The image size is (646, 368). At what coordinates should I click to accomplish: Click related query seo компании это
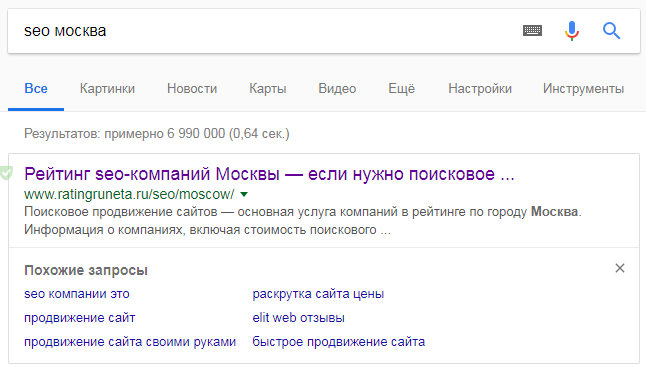tap(77, 294)
